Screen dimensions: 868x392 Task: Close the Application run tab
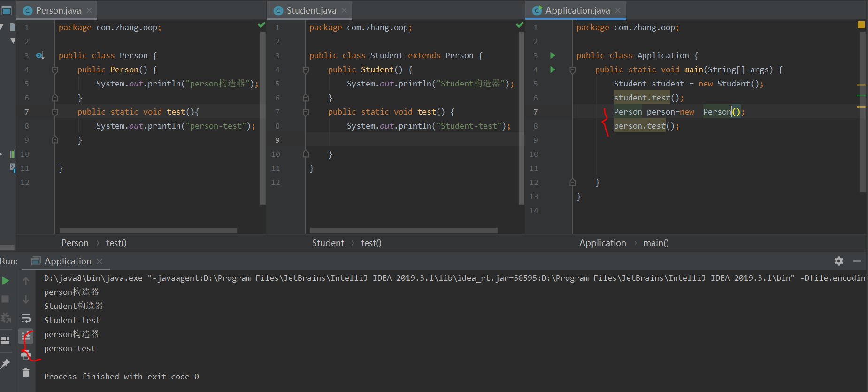(100, 261)
